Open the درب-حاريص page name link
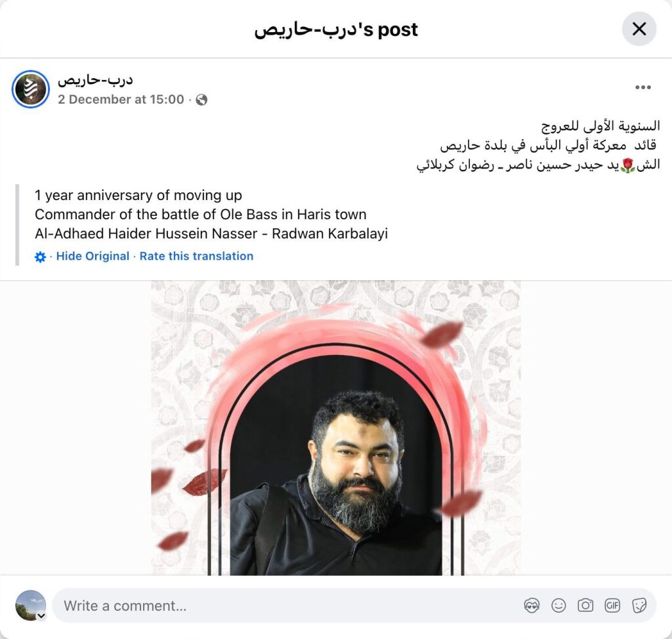The height and width of the screenshot is (639, 672). point(95,80)
